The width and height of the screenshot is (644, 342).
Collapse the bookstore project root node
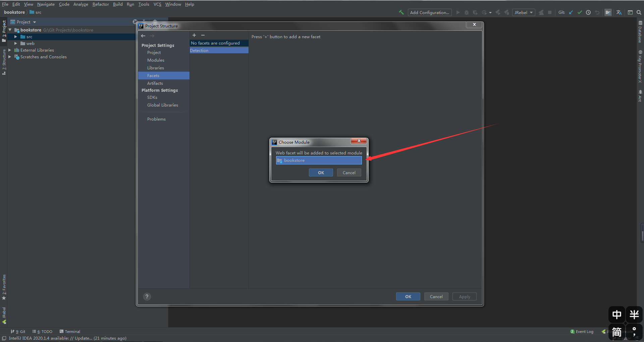click(10, 30)
